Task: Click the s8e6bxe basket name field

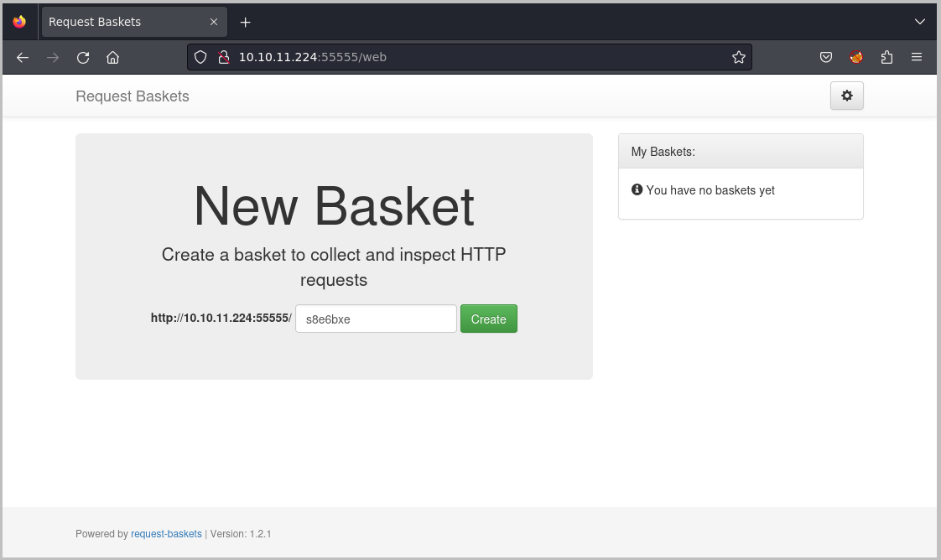Action: coord(375,319)
